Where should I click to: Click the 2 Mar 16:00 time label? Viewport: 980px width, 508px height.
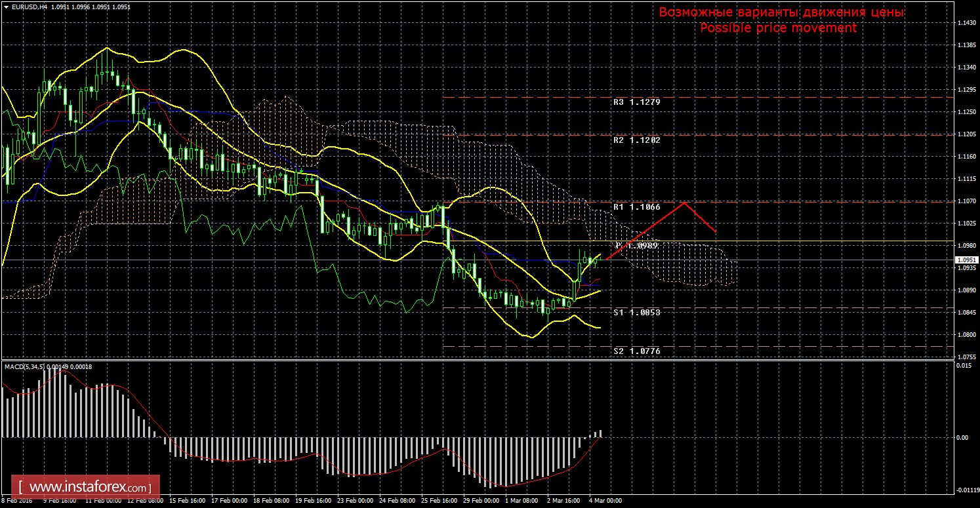click(x=563, y=501)
